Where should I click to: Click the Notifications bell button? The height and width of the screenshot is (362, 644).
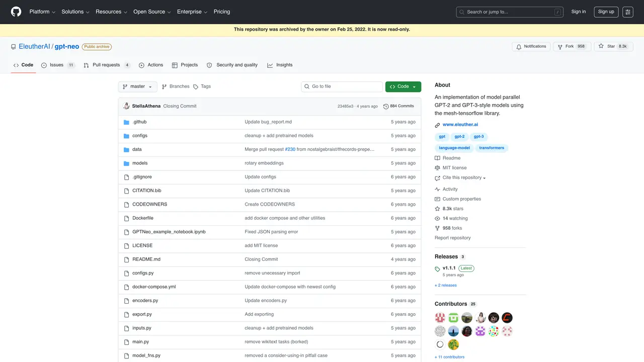[531, 46]
